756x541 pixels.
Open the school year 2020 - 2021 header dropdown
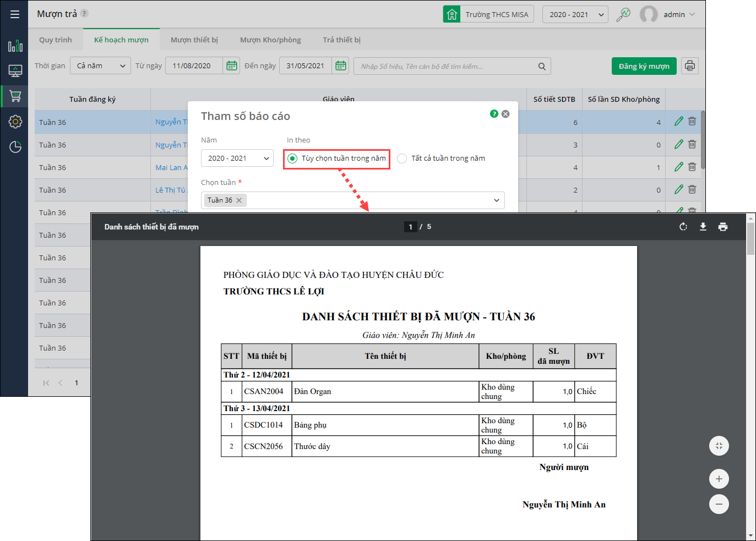point(575,15)
